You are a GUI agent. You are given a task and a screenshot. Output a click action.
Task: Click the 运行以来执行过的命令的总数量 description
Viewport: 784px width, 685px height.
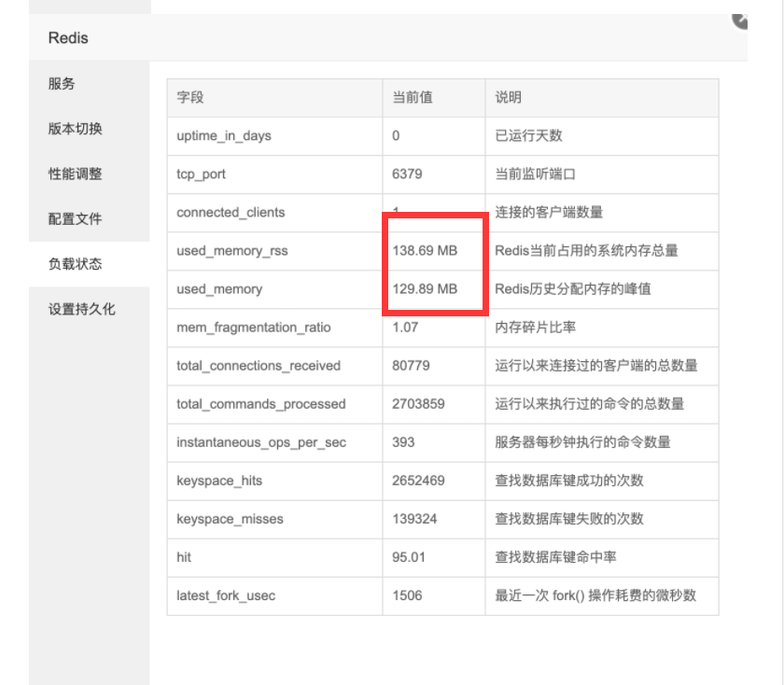(x=590, y=404)
